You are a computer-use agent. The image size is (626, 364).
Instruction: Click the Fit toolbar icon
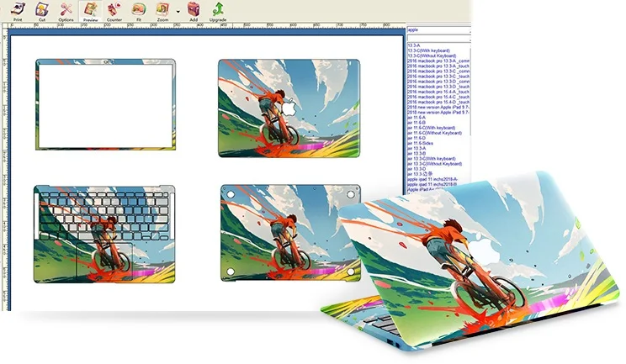(139, 11)
